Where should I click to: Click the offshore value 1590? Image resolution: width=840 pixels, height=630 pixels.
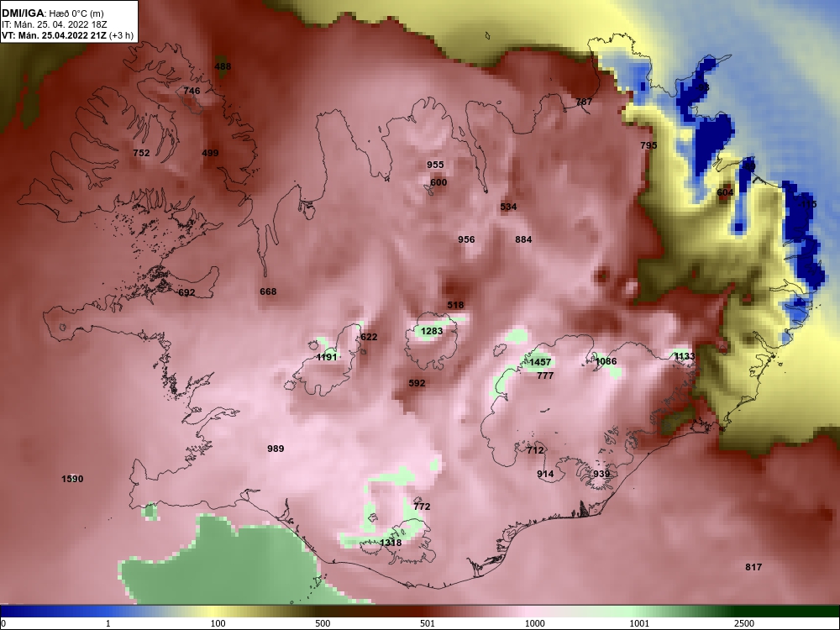[x=72, y=479]
